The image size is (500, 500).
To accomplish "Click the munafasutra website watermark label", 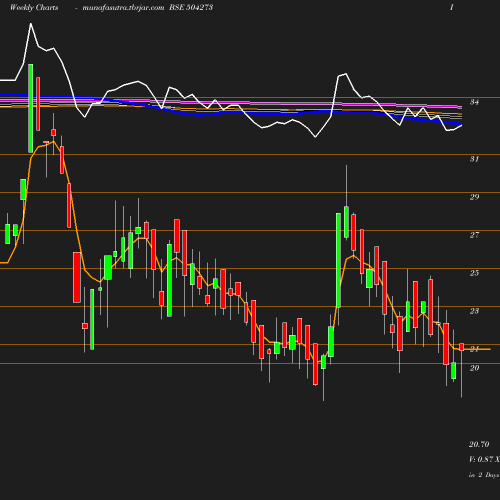I will (x=123, y=7).
